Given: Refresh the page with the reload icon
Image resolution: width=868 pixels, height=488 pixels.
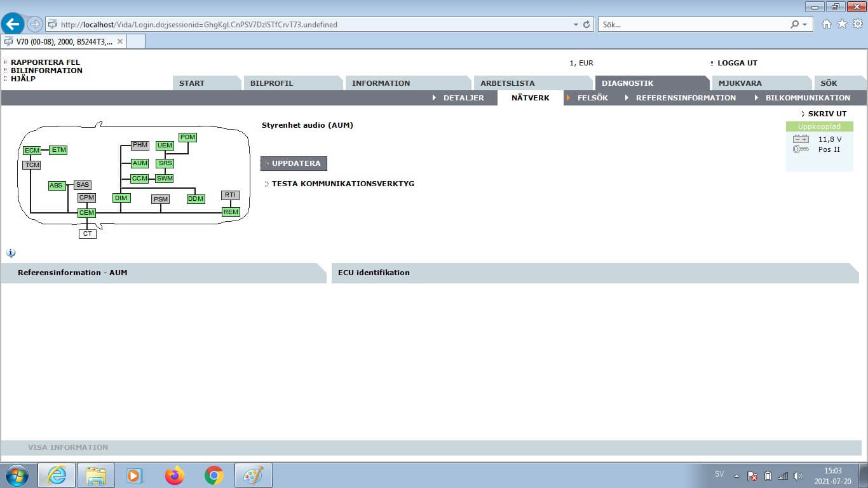Looking at the screenshot, I should (x=586, y=25).
